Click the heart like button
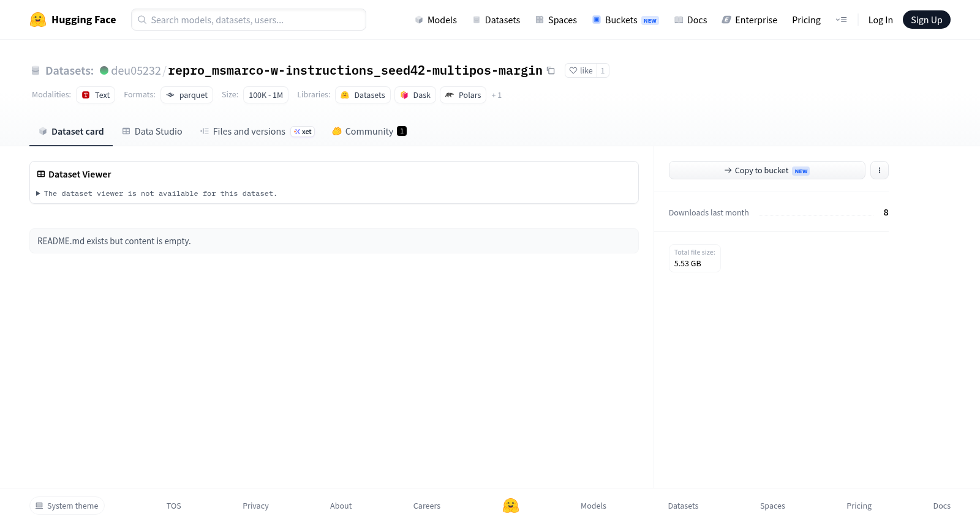Image resolution: width=980 pixels, height=527 pixels. [x=581, y=70]
